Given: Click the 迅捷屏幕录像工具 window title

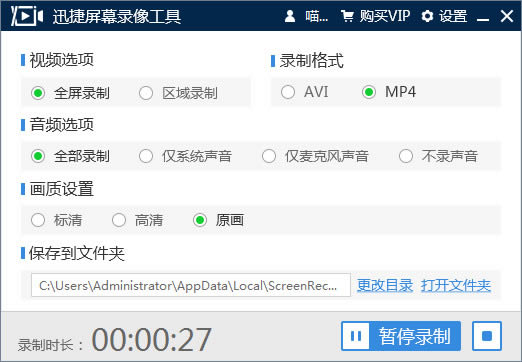Looking at the screenshot, I should 117,16.
